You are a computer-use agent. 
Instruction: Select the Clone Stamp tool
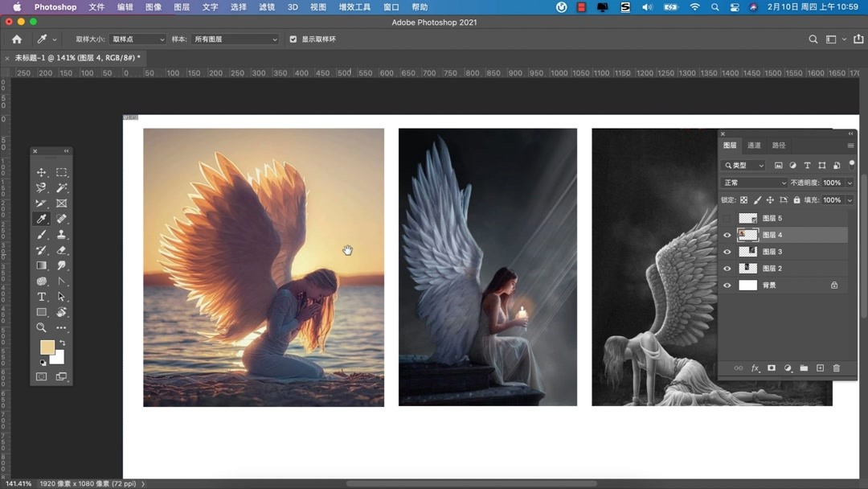[x=61, y=235]
